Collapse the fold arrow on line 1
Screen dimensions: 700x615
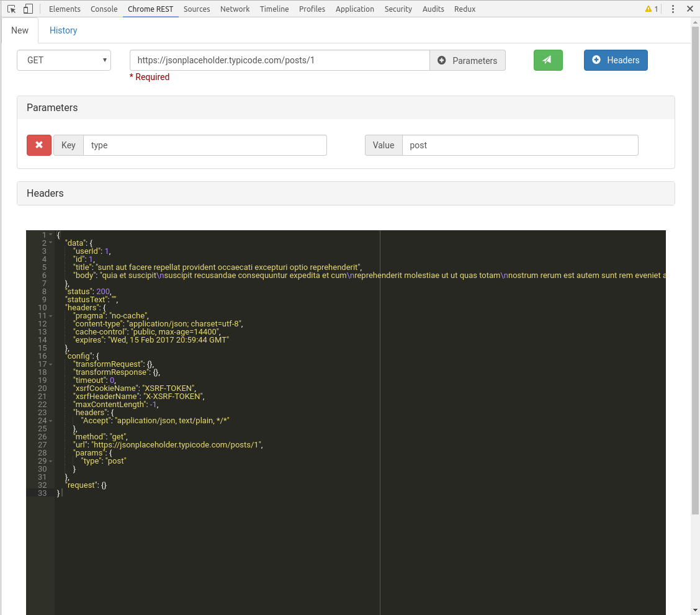point(50,235)
